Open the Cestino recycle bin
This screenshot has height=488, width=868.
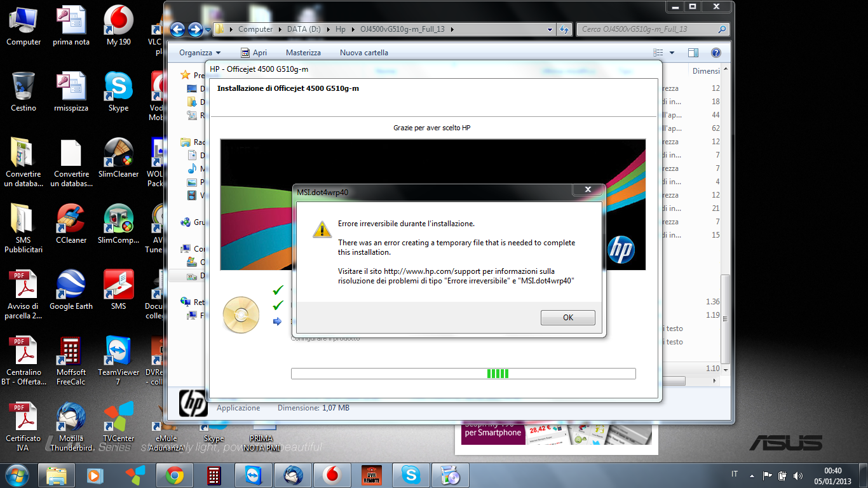click(x=24, y=91)
